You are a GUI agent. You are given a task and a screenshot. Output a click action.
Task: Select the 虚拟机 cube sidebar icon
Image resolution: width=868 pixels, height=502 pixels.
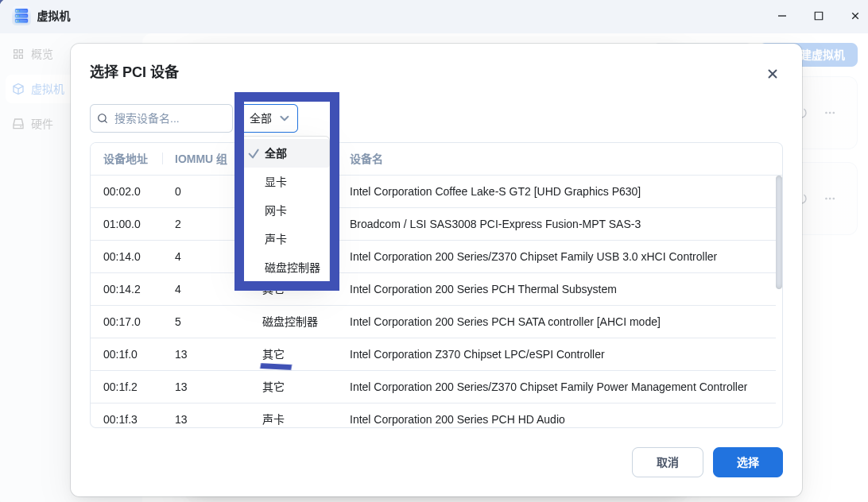(x=18, y=89)
